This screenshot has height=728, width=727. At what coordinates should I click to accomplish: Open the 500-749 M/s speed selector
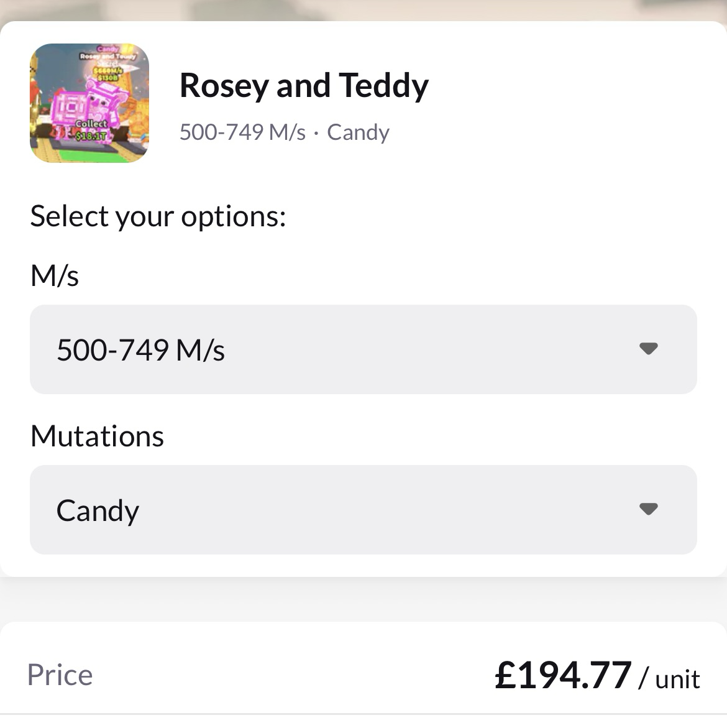363,349
